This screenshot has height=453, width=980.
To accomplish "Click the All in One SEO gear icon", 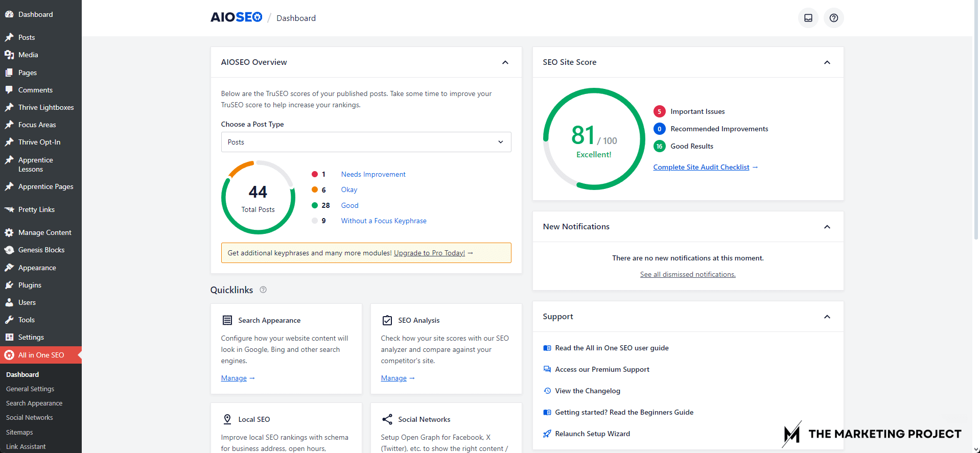I will coord(9,355).
